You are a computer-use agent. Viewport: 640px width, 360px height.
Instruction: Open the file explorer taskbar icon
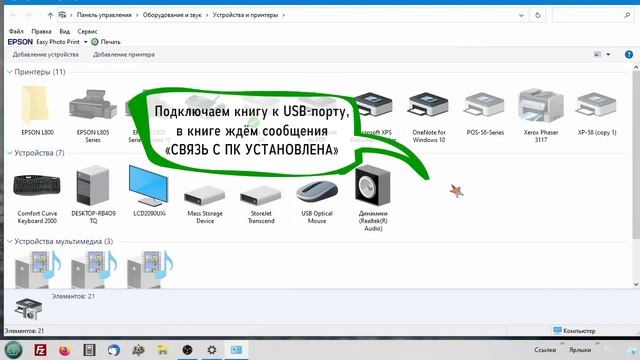pos(162,350)
